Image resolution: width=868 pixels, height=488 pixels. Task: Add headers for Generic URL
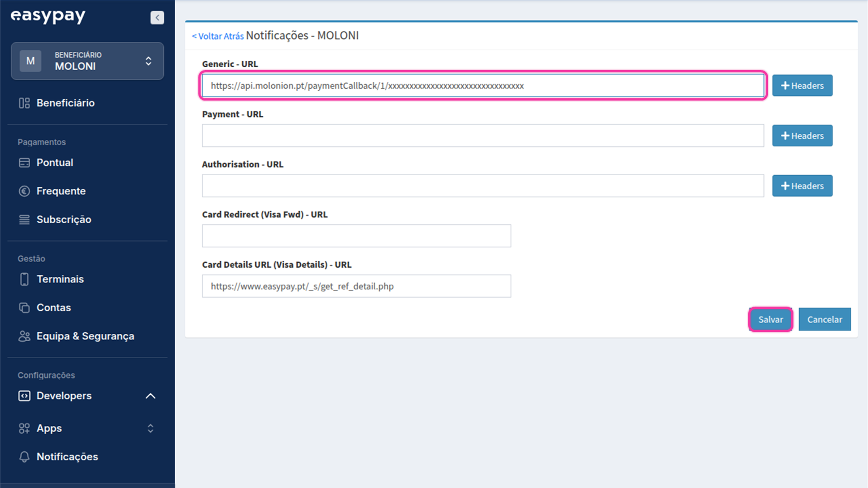(x=802, y=86)
